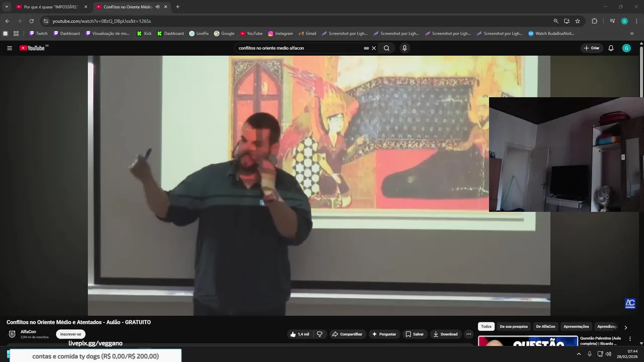Dislike the video
644x362 pixels.
(319, 334)
